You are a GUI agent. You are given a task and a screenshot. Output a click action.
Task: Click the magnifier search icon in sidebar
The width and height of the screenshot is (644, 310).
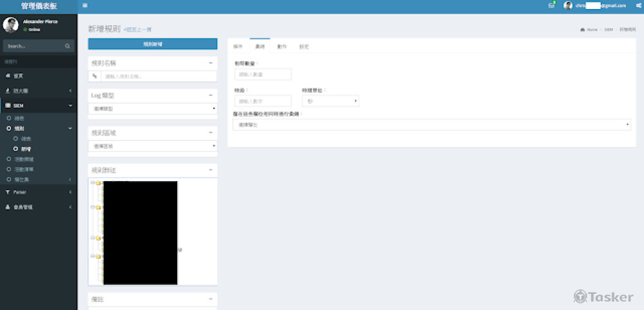coord(68,46)
